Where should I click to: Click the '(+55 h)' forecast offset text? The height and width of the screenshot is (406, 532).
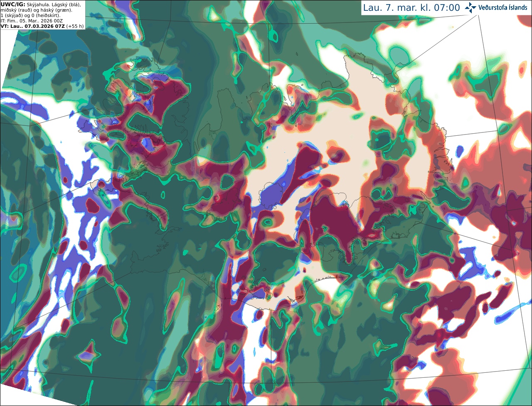tap(75, 26)
